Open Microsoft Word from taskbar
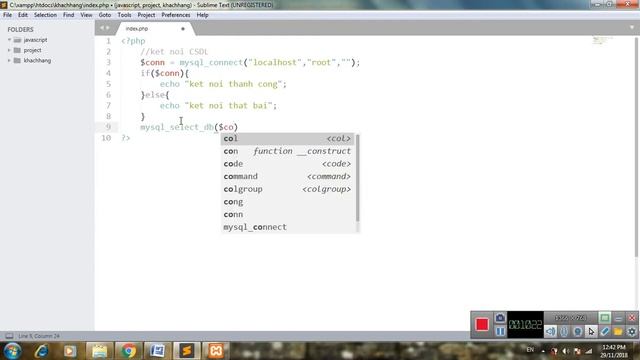 (x=157, y=351)
